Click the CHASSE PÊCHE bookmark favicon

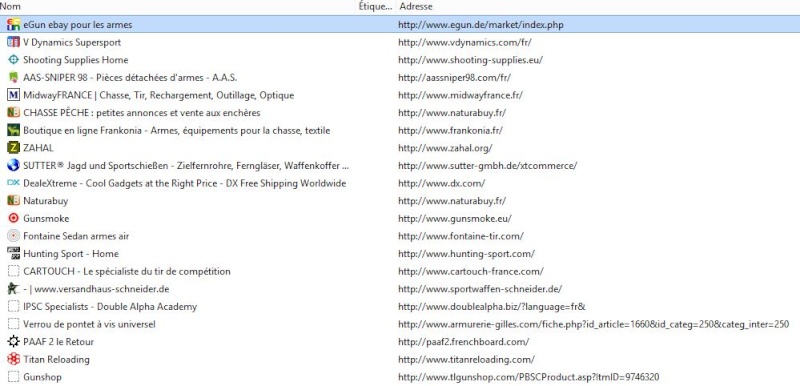(x=14, y=113)
